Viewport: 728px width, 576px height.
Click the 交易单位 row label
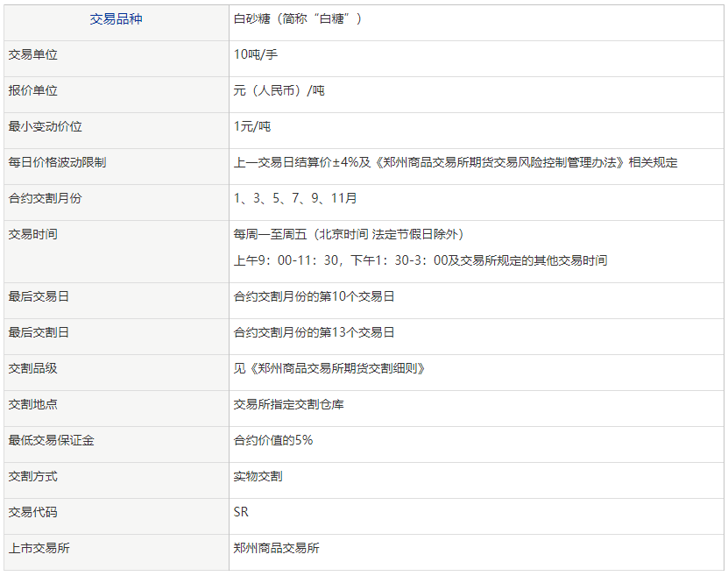(x=32, y=54)
